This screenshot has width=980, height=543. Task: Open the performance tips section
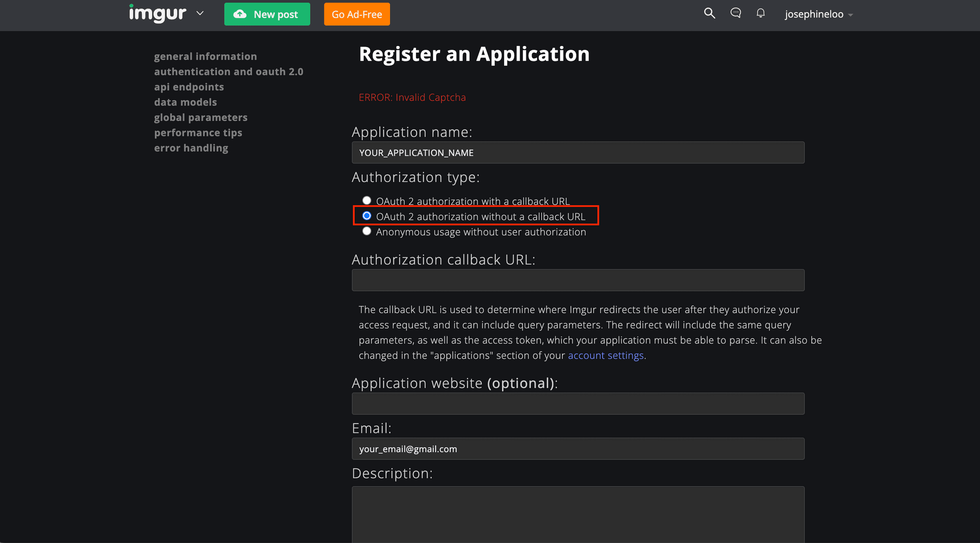[198, 132]
